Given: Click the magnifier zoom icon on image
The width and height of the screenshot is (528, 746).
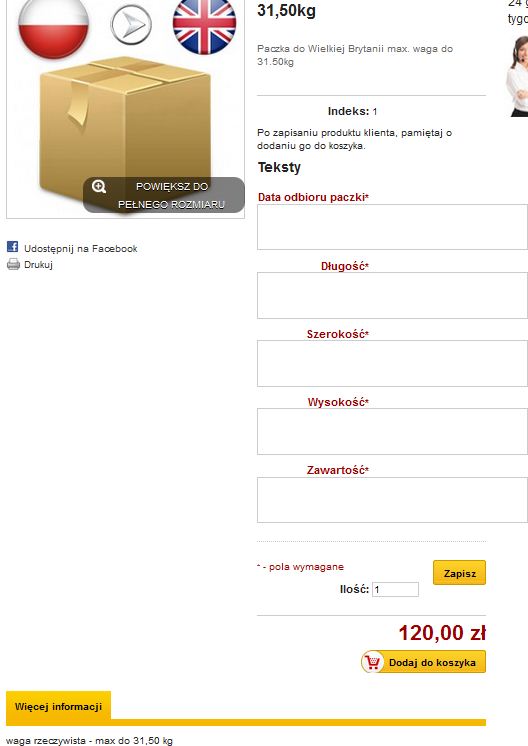Looking at the screenshot, I should [99, 186].
